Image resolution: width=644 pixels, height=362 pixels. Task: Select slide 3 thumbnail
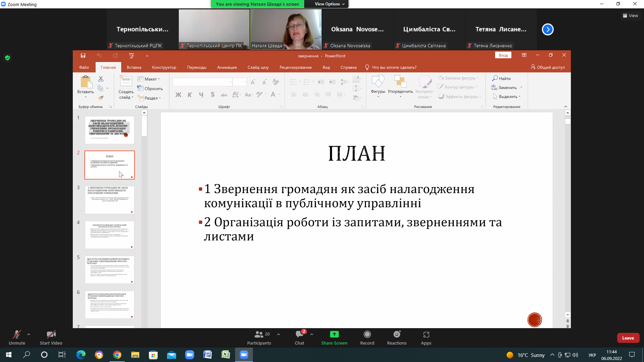click(109, 200)
